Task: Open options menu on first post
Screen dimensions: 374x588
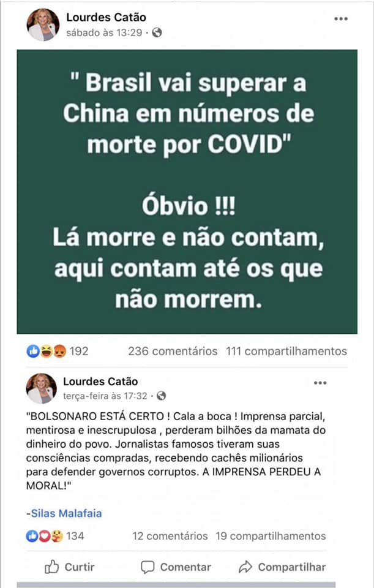Action: coord(341,19)
